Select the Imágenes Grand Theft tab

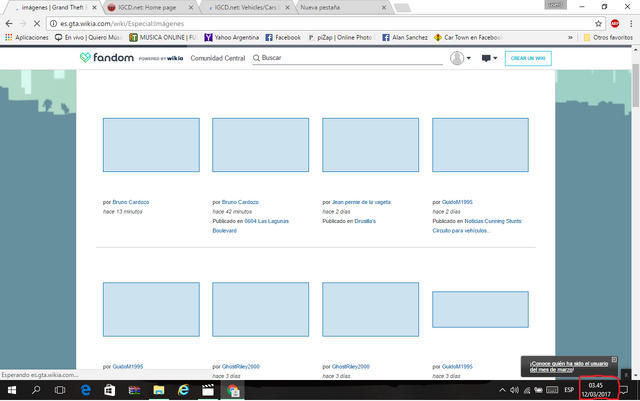click(52, 7)
